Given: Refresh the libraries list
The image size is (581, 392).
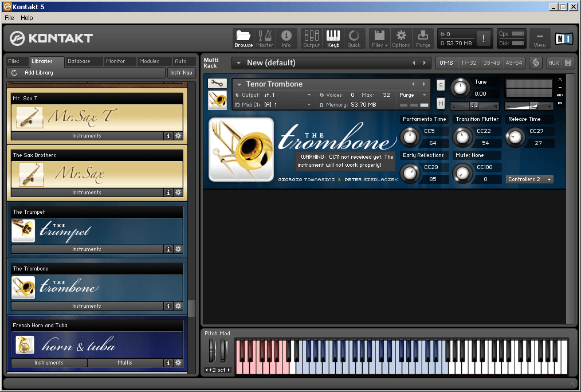Looking at the screenshot, I should pyautogui.click(x=14, y=73).
